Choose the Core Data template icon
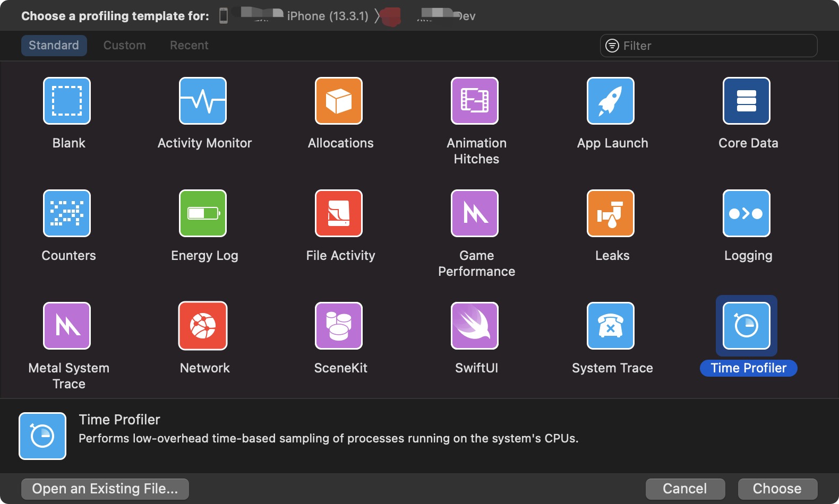The height and width of the screenshot is (504, 839). 747,101
